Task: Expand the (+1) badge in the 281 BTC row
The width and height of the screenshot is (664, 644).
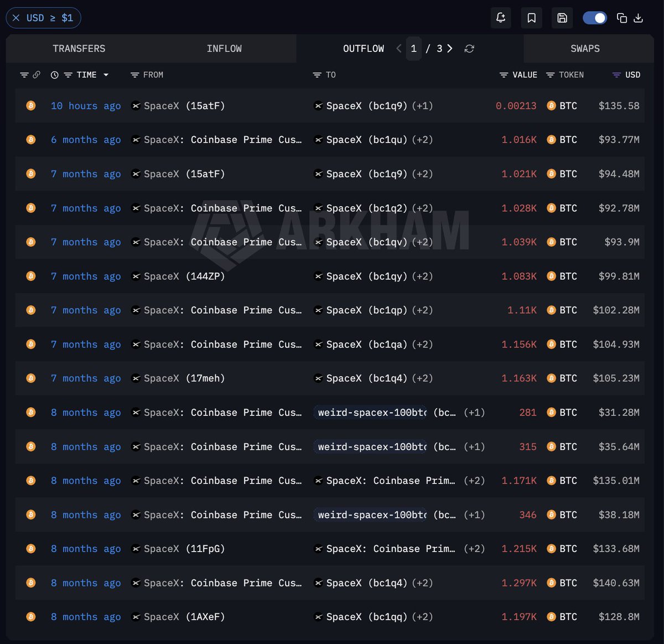Action: pyautogui.click(x=474, y=413)
